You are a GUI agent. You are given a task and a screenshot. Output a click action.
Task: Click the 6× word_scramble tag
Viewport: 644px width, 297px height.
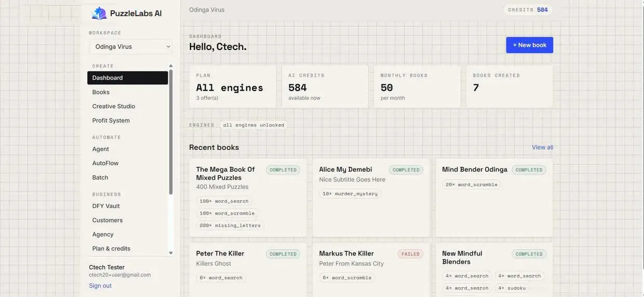point(347,278)
